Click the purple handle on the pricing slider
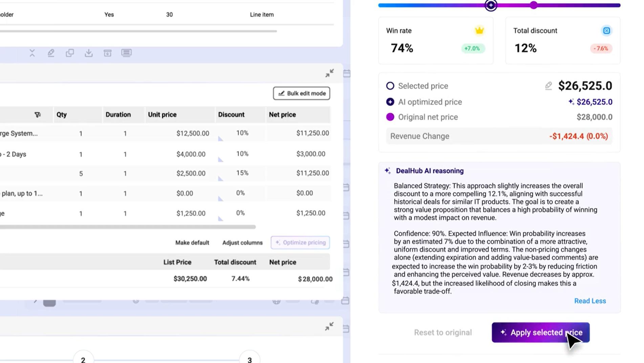The height and width of the screenshot is (363, 644). [534, 5]
